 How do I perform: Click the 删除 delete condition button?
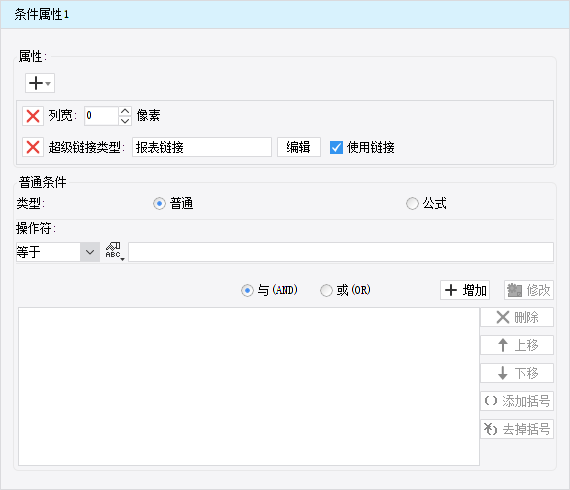517,317
